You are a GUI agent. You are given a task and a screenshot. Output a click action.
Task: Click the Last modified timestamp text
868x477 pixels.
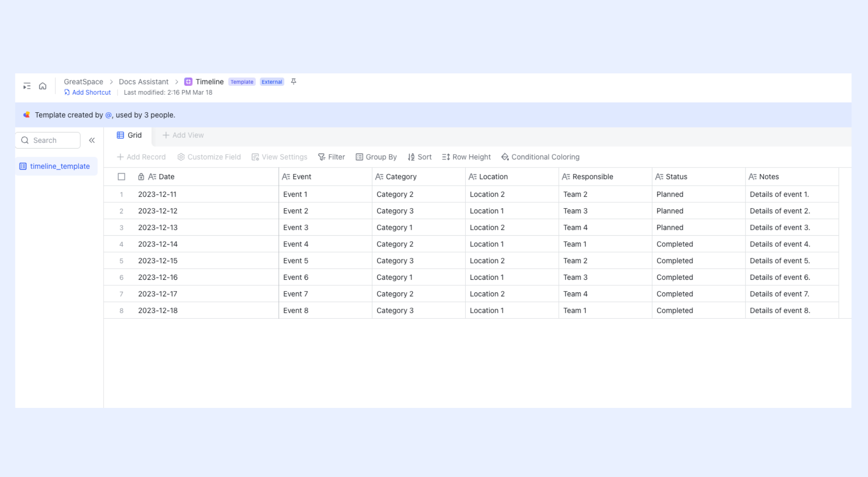168,92
